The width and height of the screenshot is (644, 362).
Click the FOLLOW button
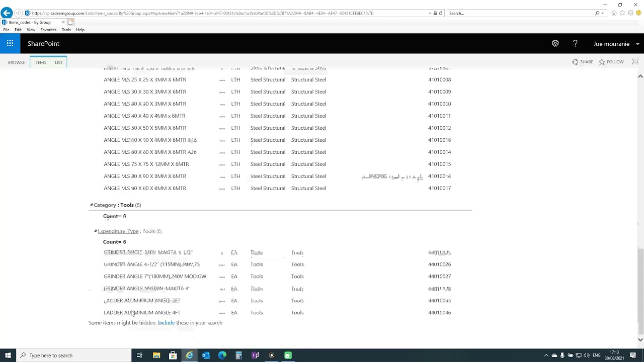[611, 62]
